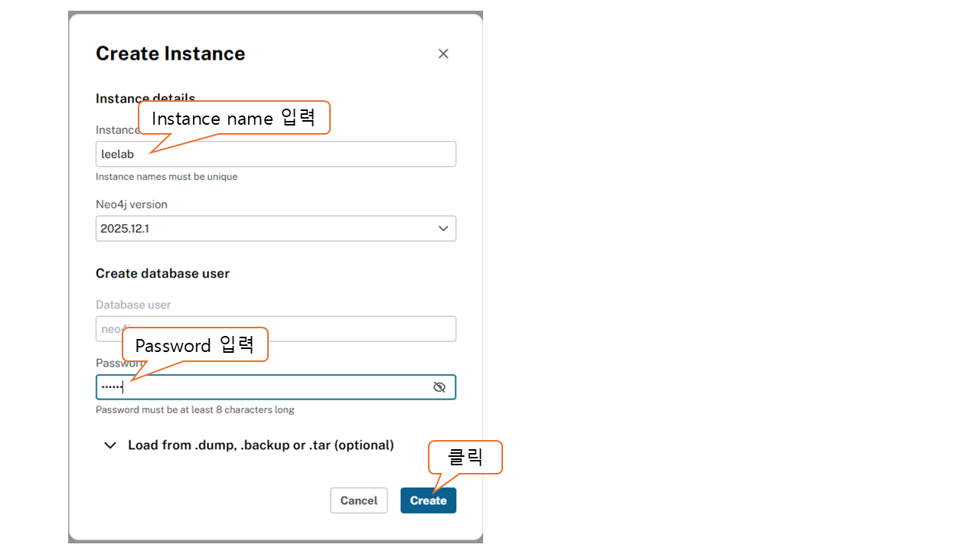Screen dimensions: 980x551
Task: Click the password length requirement hint text
Action: (195, 409)
